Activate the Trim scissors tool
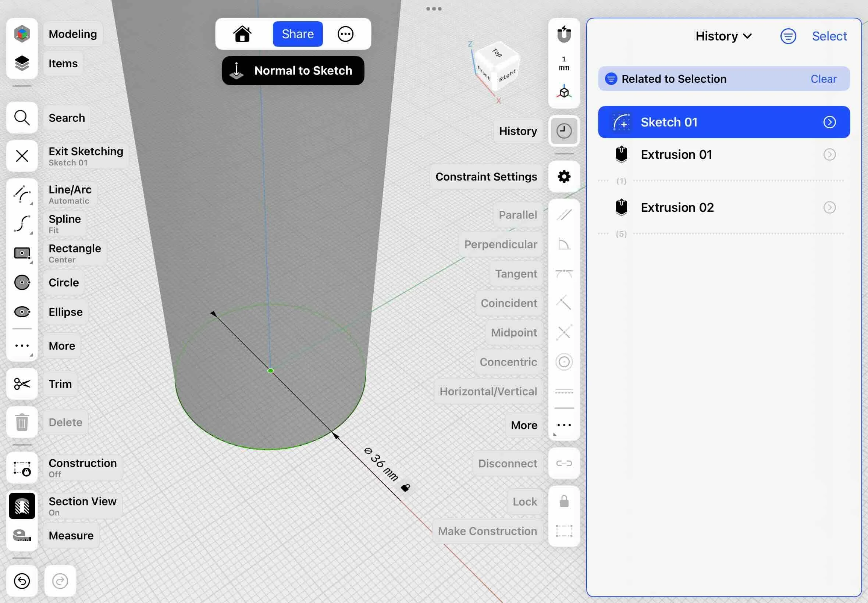The width and height of the screenshot is (868, 603). (x=22, y=384)
